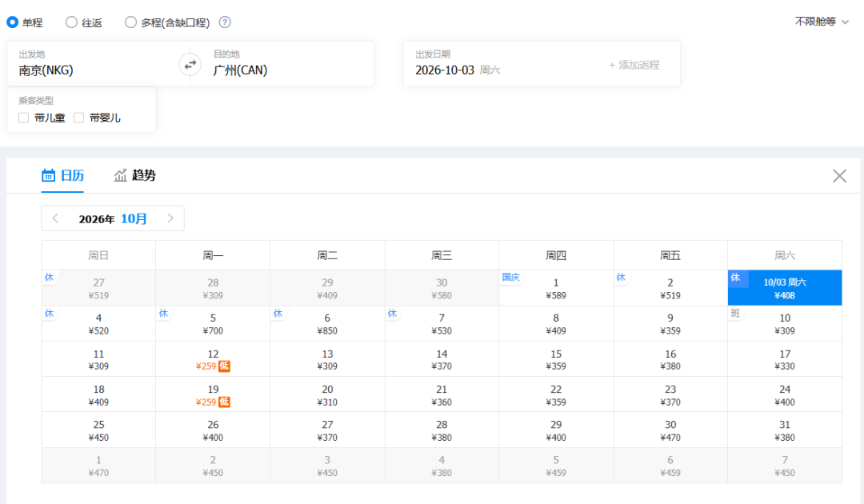Image resolution: width=864 pixels, height=504 pixels.
Task: Check the 带婴儿 checkbox
Action: pyautogui.click(x=78, y=118)
